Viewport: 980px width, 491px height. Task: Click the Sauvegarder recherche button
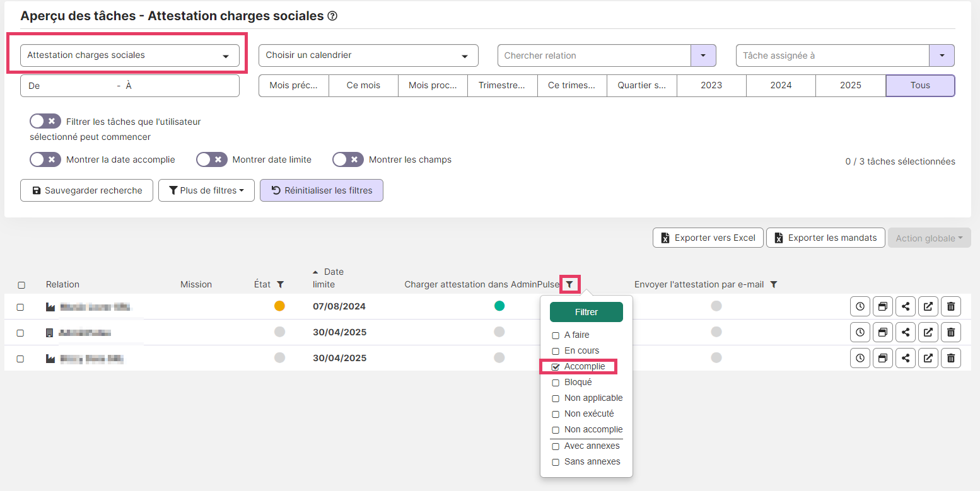click(x=86, y=190)
